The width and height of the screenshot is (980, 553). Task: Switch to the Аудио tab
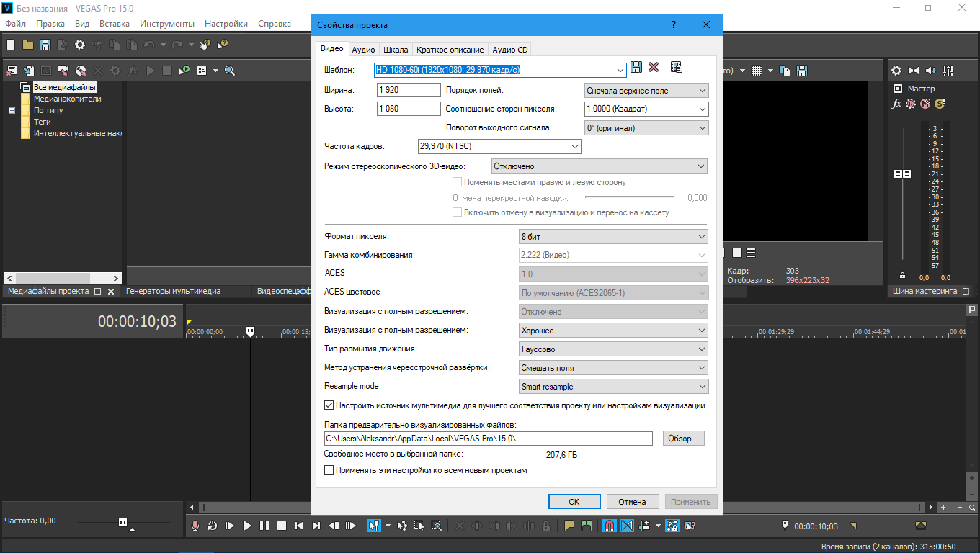point(363,50)
